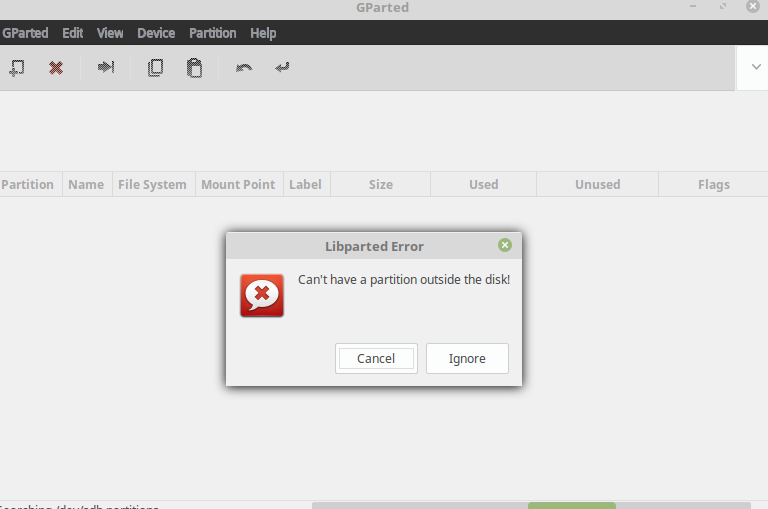The height and width of the screenshot is (509, 768).
Task: Click the Partition column header
Action: [x=31, y=184]
